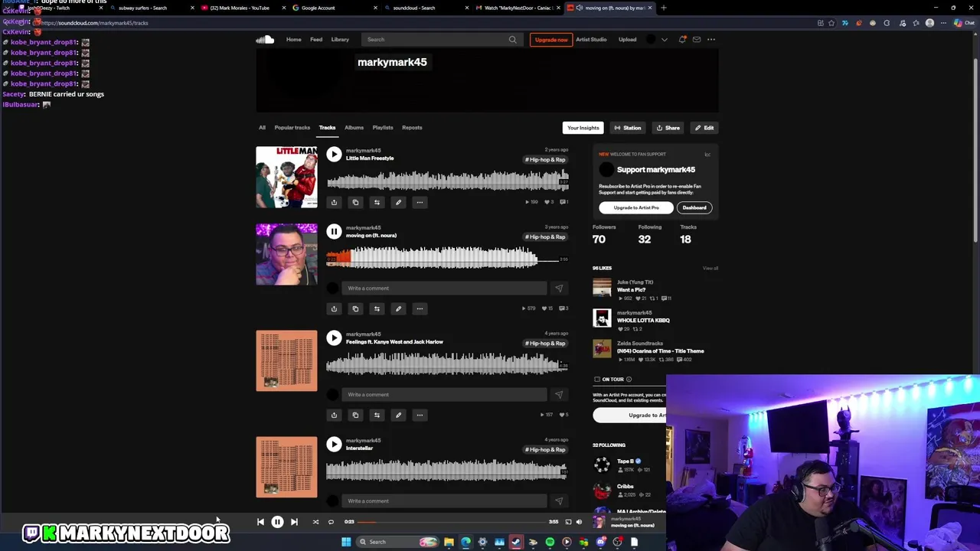
Task: Click share icon under moving on track
Action: pos(334,308)
